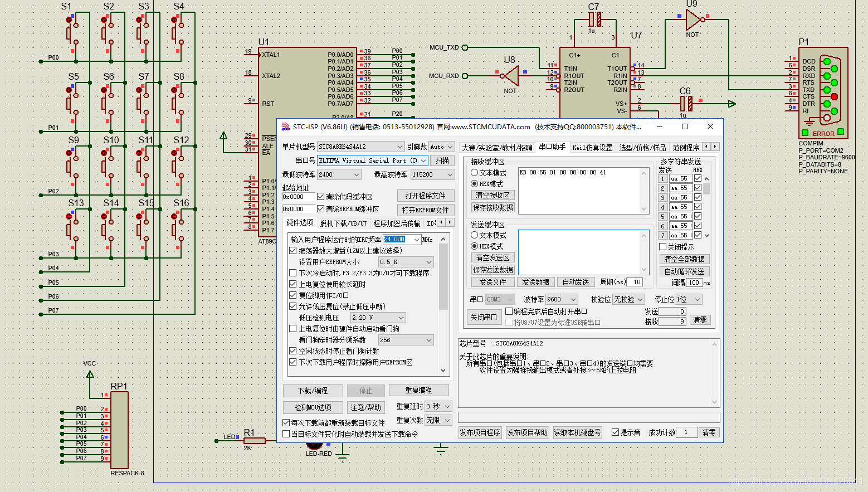The width and height of the screenshot is (868, 492).
Task: Click the red CTS indicator on COMPIM
Action: pos(834,97)
